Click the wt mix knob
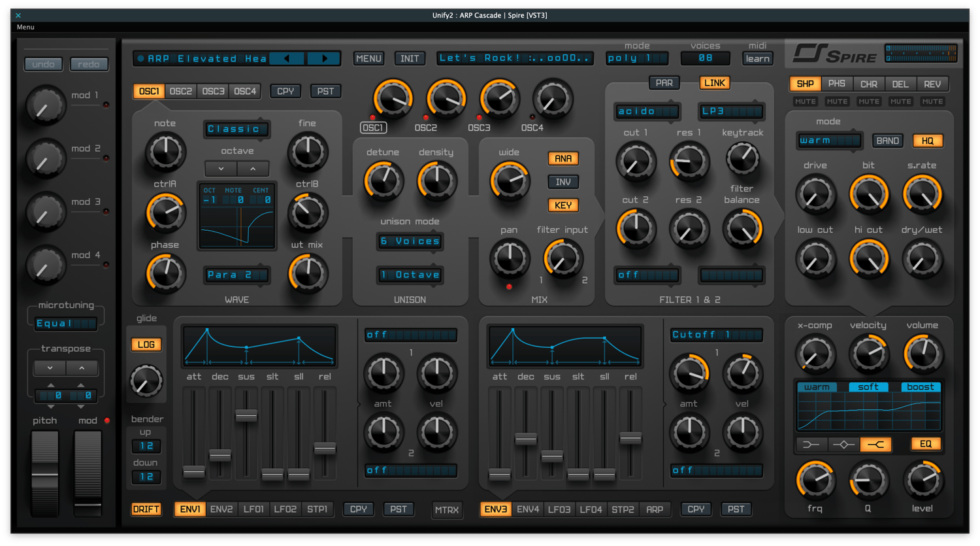 click(308, 273)
